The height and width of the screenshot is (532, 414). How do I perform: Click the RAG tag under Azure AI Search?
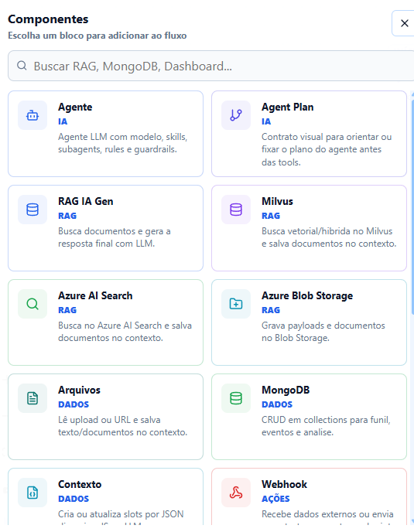67,310
